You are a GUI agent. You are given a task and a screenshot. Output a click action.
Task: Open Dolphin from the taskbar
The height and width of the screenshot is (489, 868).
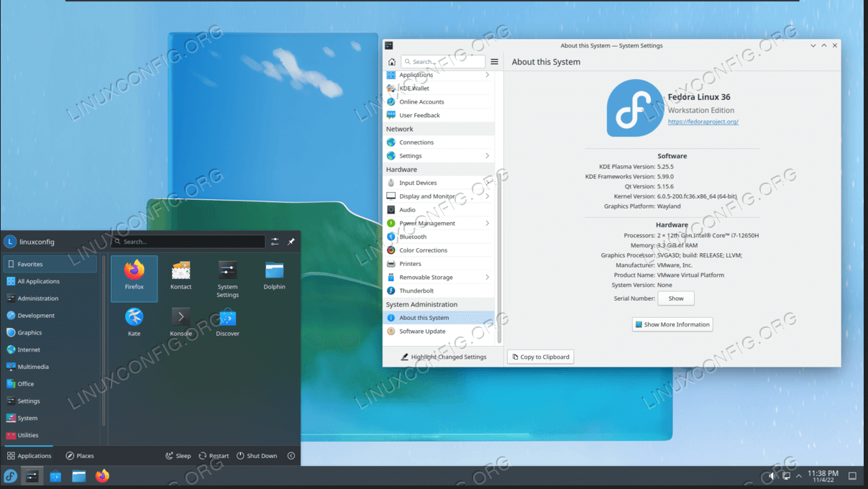(x=78, y=476)
